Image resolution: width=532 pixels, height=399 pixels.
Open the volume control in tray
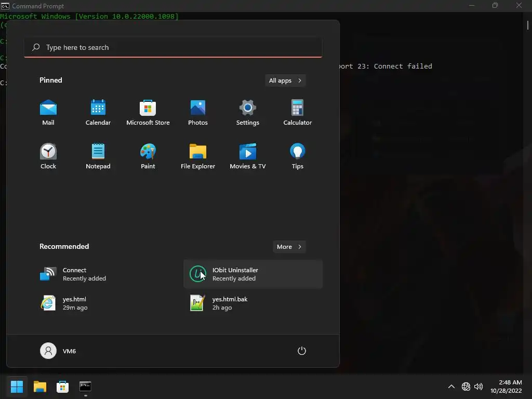pyautogui.click(x=478, y=387)
